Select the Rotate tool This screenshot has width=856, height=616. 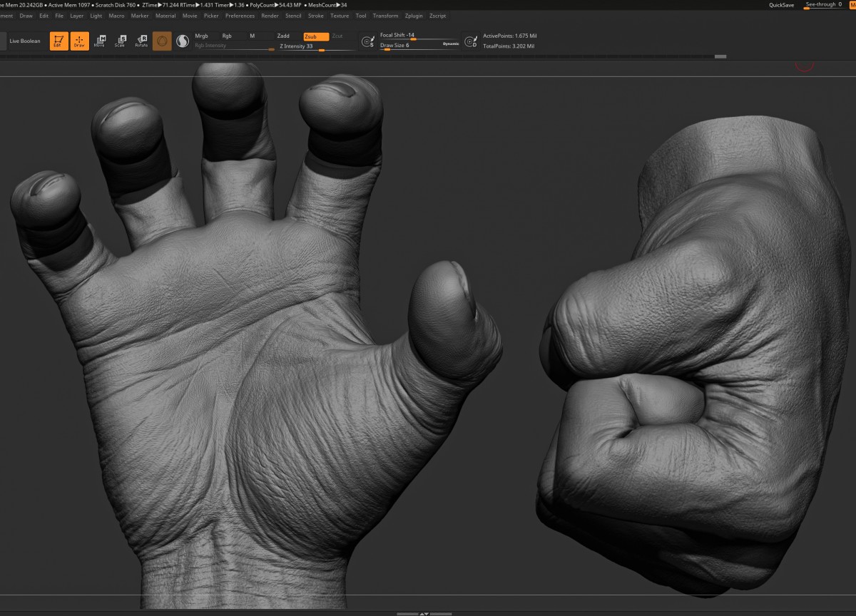click(141, 41)
